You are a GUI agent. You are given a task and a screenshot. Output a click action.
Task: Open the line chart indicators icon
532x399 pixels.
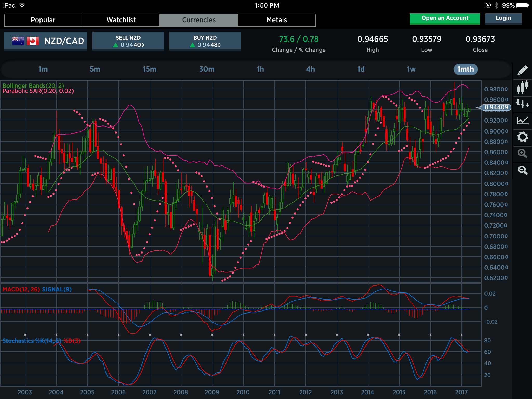click(x=522, y=120)
